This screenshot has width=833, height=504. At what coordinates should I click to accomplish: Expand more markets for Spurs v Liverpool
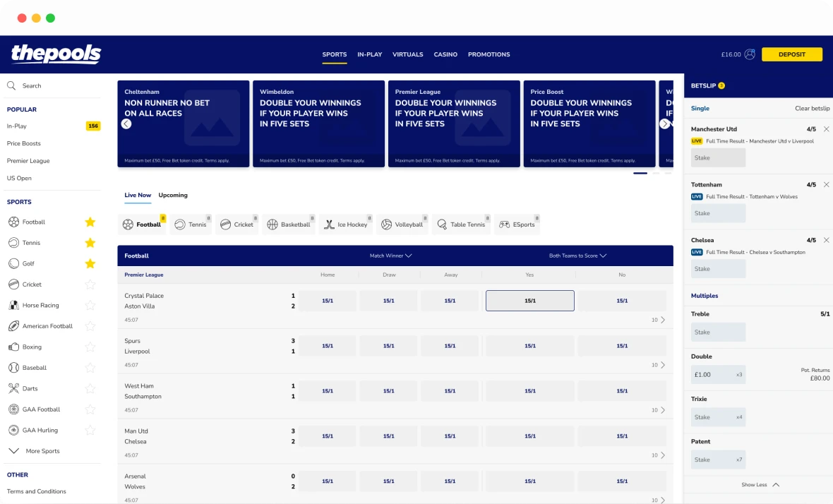click(659, 365)
